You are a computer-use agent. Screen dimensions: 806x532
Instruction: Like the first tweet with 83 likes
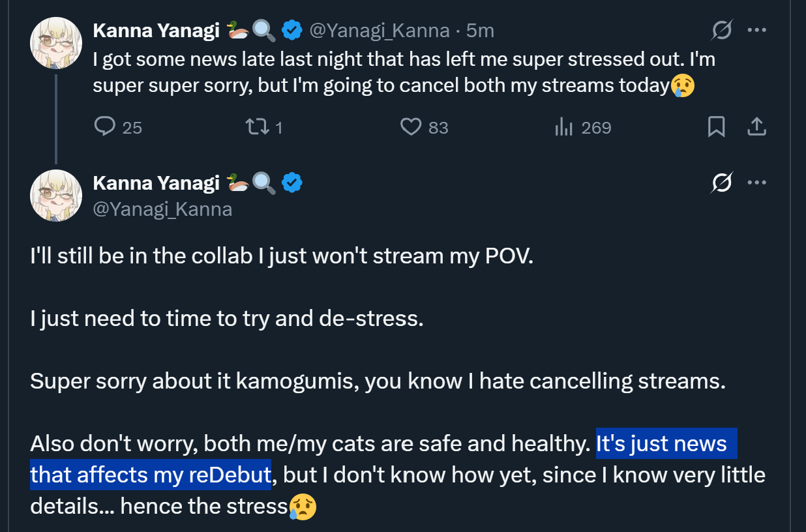(411, 126)
